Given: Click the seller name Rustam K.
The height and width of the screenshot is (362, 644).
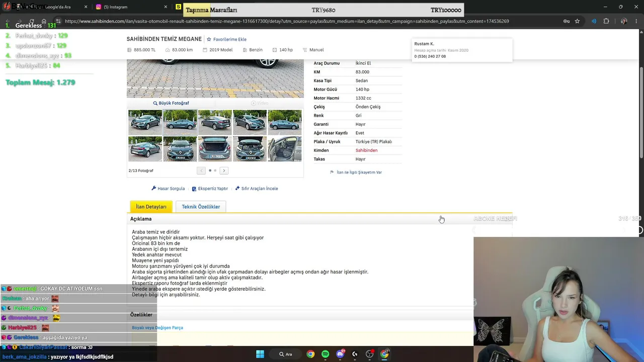Looking at the screenshot, I should point(424,44).
